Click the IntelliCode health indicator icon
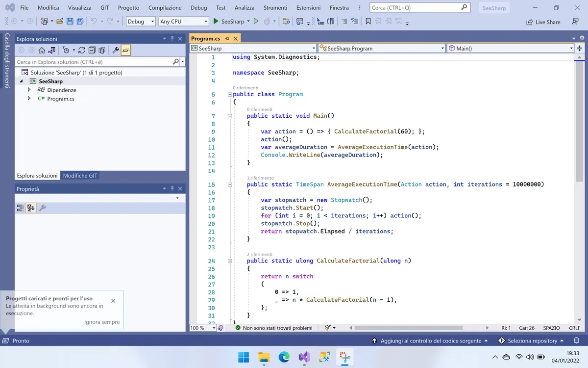Viewport: 588px width, 368px height. [220, 328]
